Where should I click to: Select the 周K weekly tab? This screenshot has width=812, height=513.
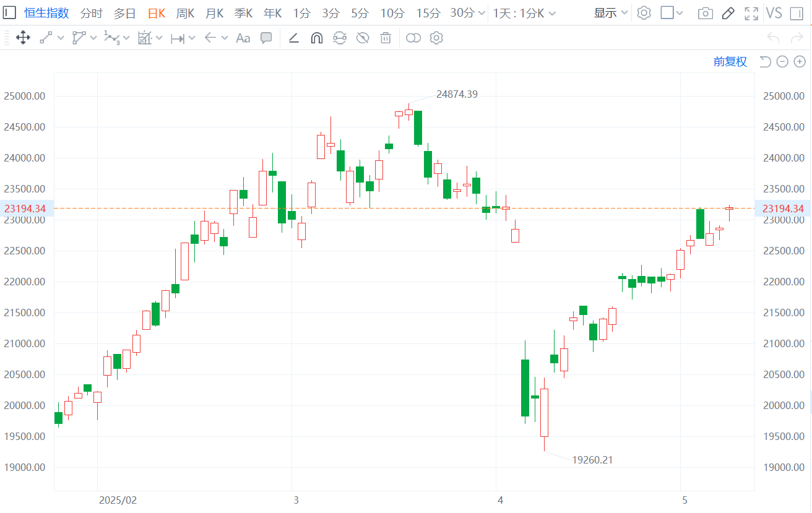click(x=186, y=13)
